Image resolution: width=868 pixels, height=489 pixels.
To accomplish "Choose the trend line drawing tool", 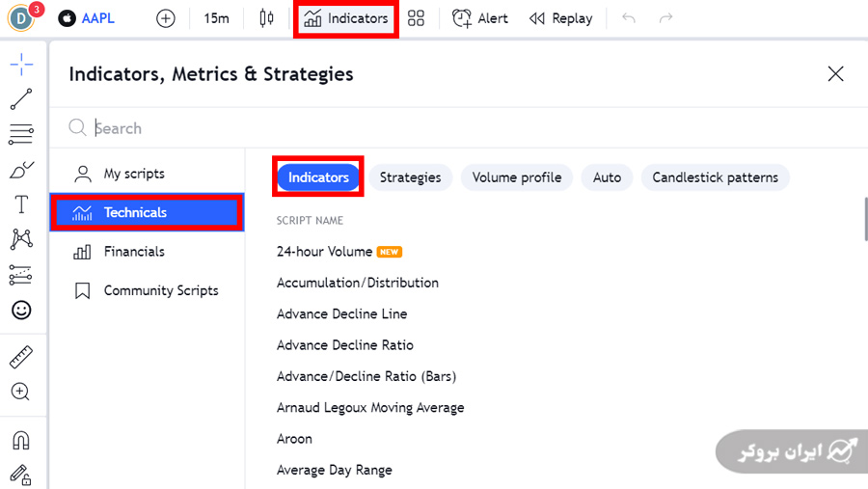I will click(x=21, y=99).
